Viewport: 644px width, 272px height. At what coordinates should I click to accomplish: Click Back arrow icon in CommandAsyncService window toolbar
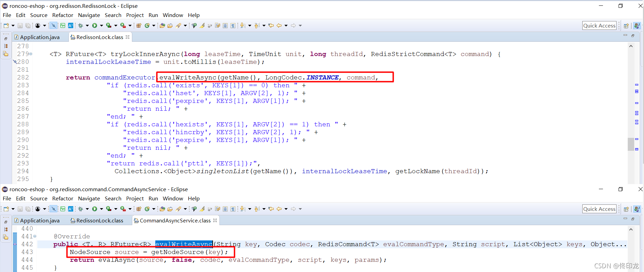tap(279, 209)
